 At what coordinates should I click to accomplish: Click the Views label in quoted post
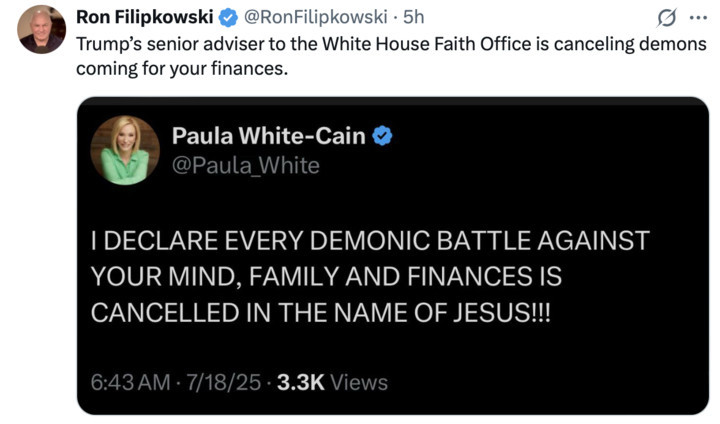click(x=359, y=383)
